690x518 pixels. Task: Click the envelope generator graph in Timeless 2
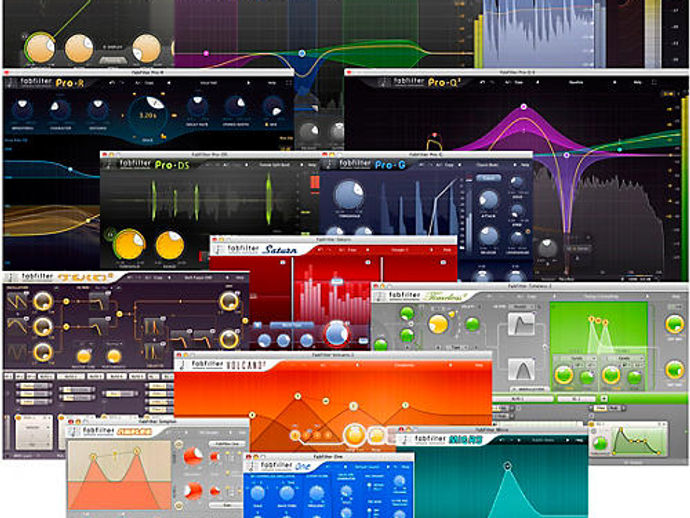click(x=636, y=441)
